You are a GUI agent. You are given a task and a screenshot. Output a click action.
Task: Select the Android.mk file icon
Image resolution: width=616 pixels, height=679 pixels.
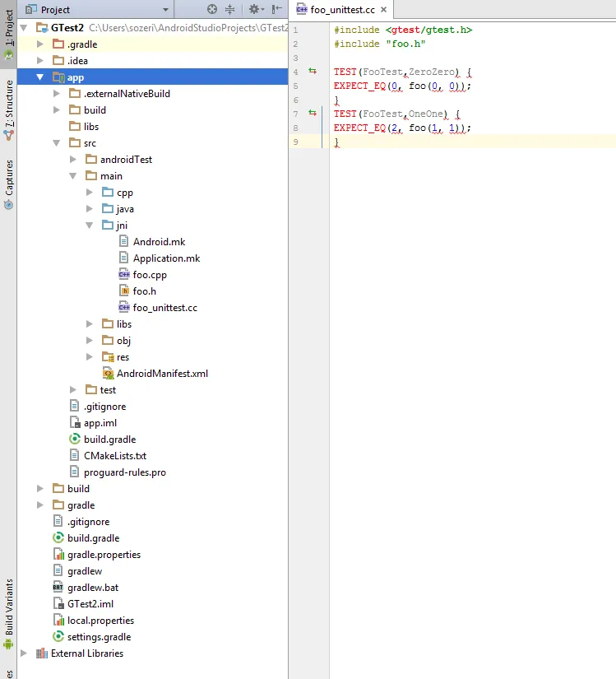click(x=123, y=241)
